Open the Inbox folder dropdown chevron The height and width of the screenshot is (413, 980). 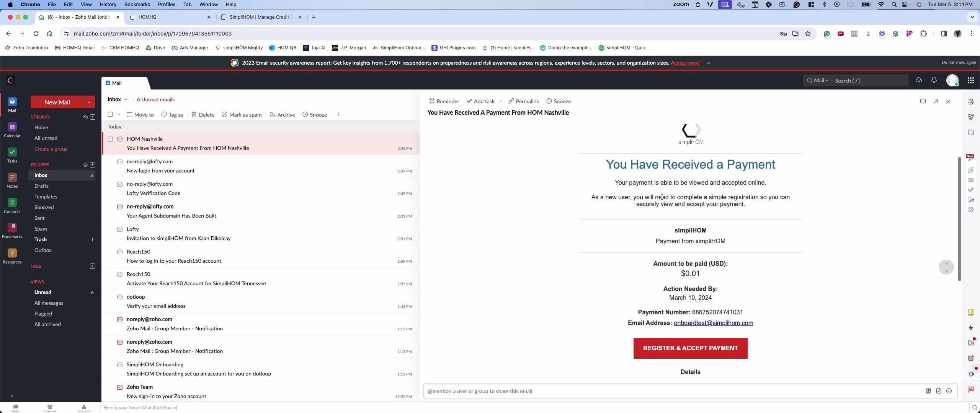(126, 99)
